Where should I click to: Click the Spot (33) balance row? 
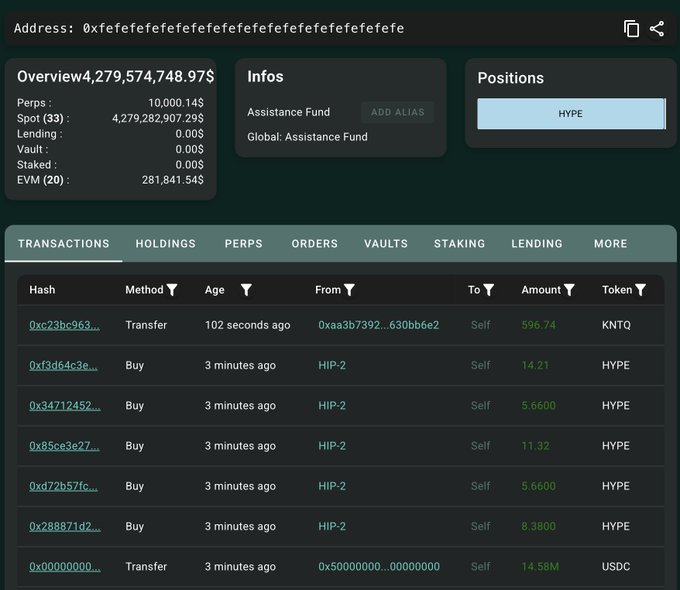click(x=110, y=118)
